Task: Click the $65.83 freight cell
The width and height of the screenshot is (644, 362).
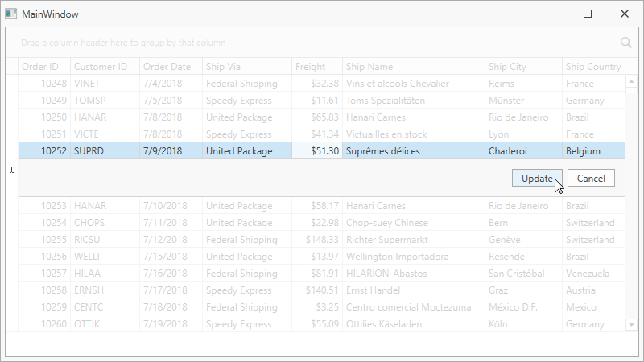Action: click(317, 117)
